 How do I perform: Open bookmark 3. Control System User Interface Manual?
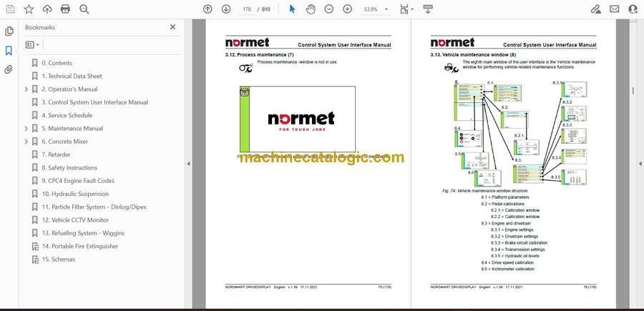(94, 102)
